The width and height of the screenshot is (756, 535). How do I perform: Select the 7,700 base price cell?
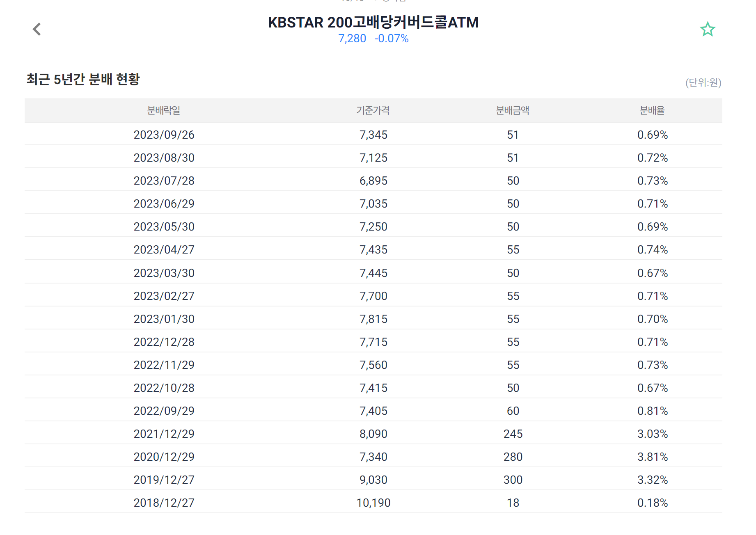coord(373,296)
